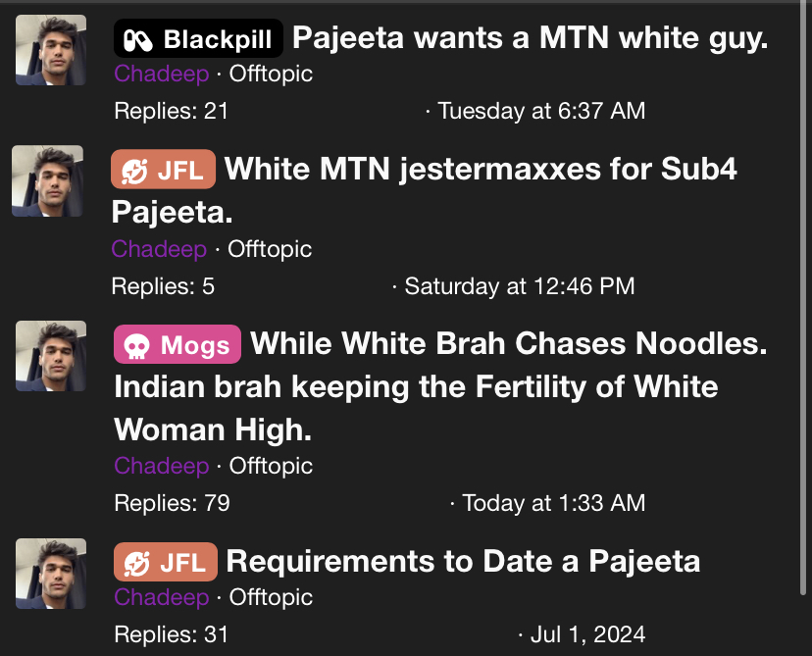This screenshot has height=656, width=812.
Task: Click the JFL tag beside Requirements to Date
Action: [165, 562]
